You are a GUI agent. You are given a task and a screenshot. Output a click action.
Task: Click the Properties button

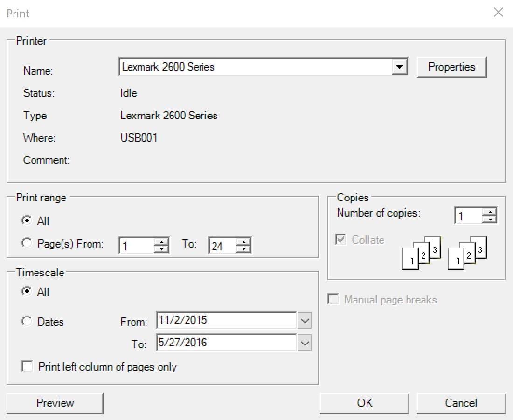click(x=451, y=67)
